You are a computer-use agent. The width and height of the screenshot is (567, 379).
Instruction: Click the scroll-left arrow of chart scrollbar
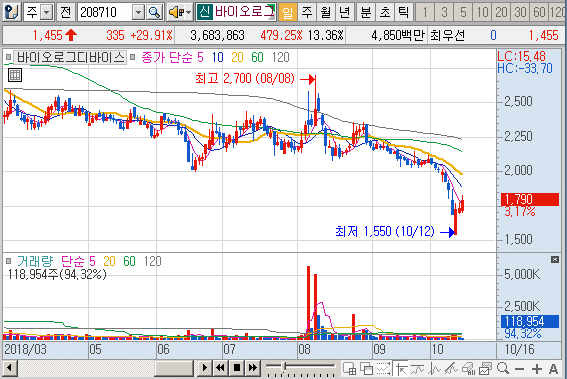click(9, 369)
